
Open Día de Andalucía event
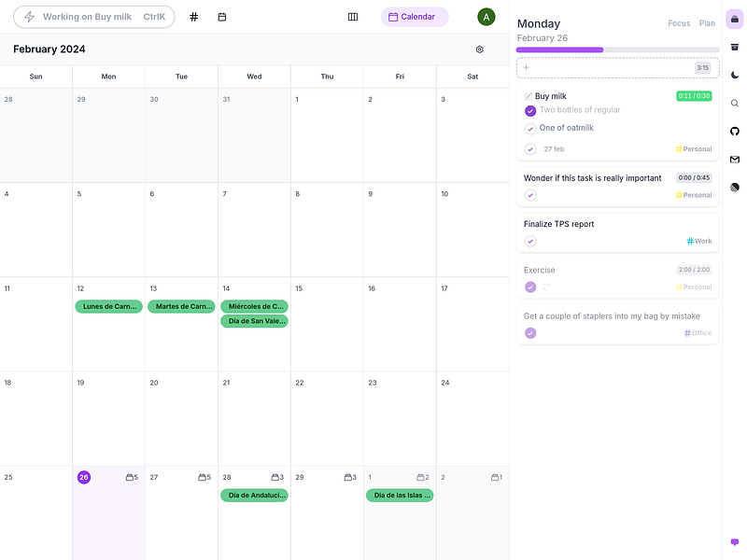click(254, 496)
